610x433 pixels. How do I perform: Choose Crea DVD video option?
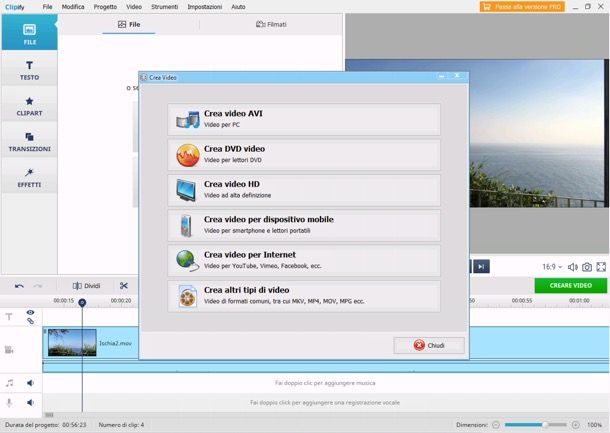click(x=304, y=154)
